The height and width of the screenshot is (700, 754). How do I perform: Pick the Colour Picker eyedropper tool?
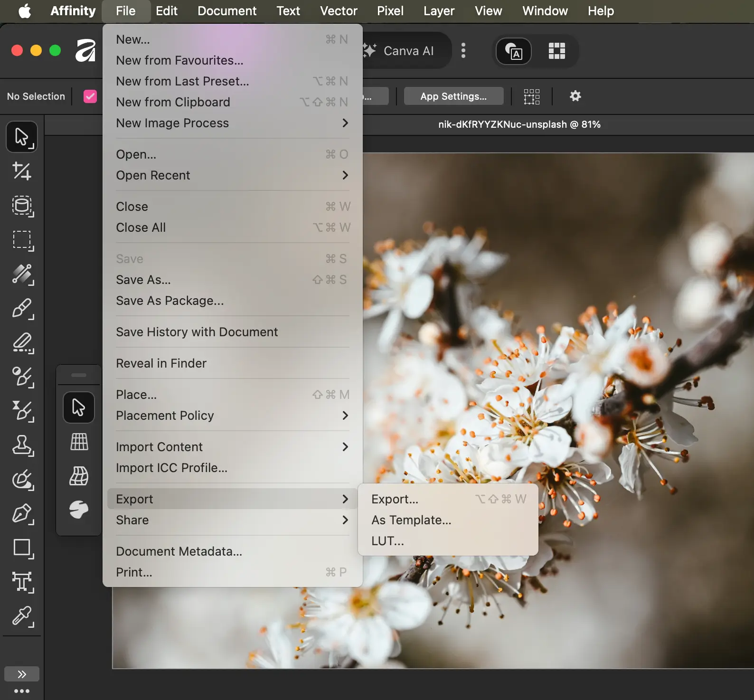[22, 616]
